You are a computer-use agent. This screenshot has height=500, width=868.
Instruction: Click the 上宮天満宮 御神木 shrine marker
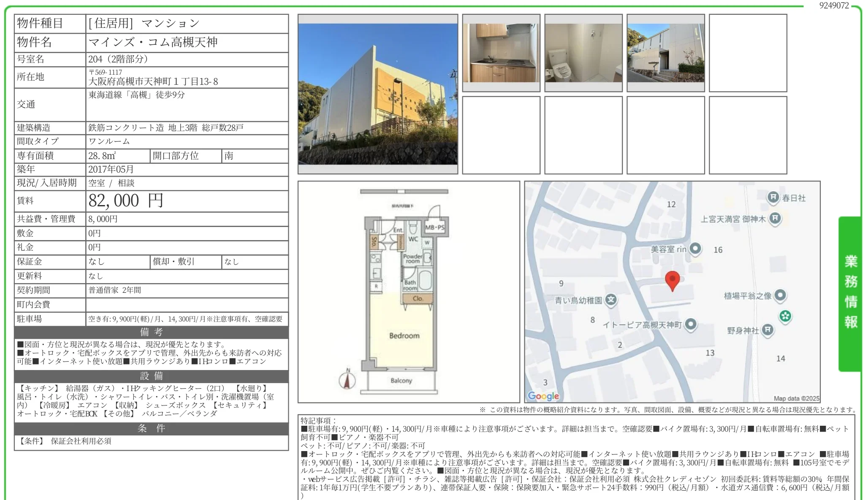pos(775,219)
